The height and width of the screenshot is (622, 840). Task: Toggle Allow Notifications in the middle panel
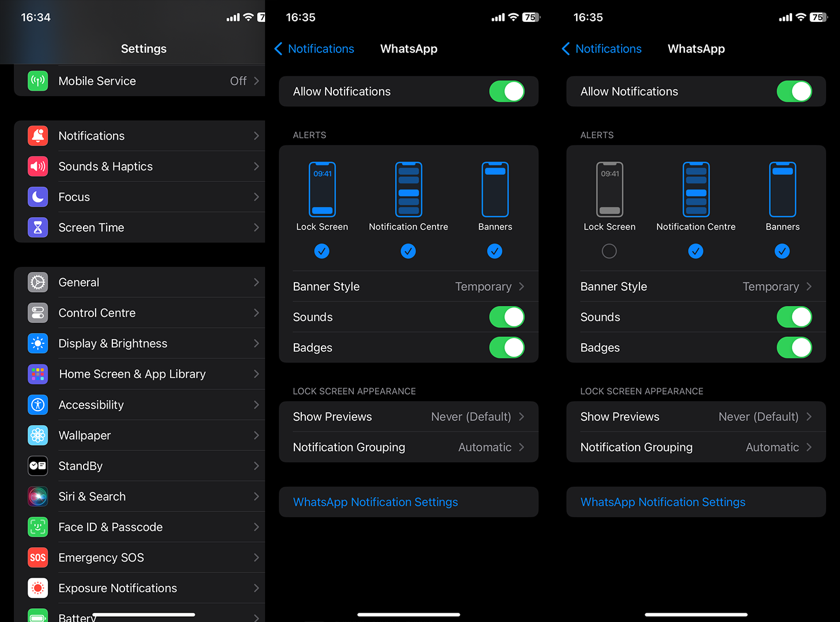507,92
